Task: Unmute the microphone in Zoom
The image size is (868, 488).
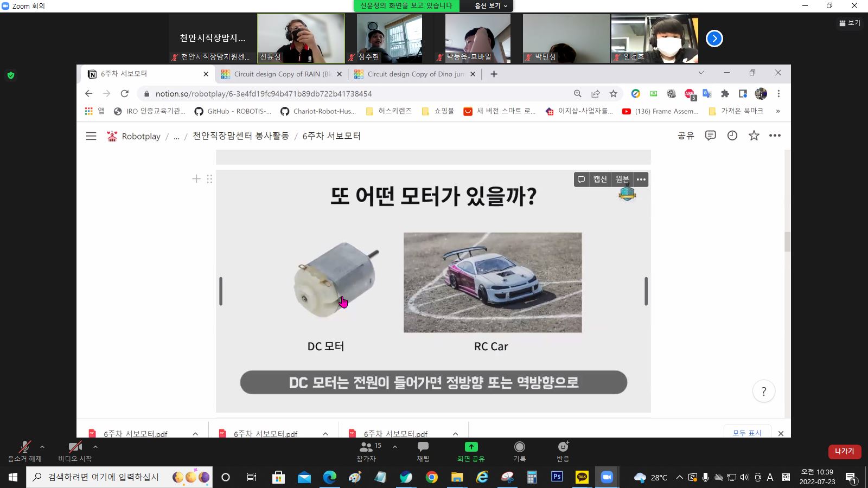Action: [24, 451]
